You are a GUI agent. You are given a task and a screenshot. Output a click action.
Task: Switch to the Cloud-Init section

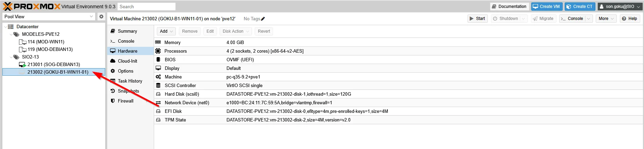point(127,61)
